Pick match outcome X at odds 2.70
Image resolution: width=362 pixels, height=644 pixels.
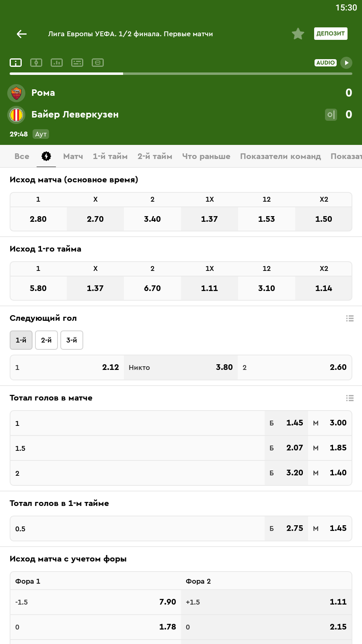tap(95, 219)
